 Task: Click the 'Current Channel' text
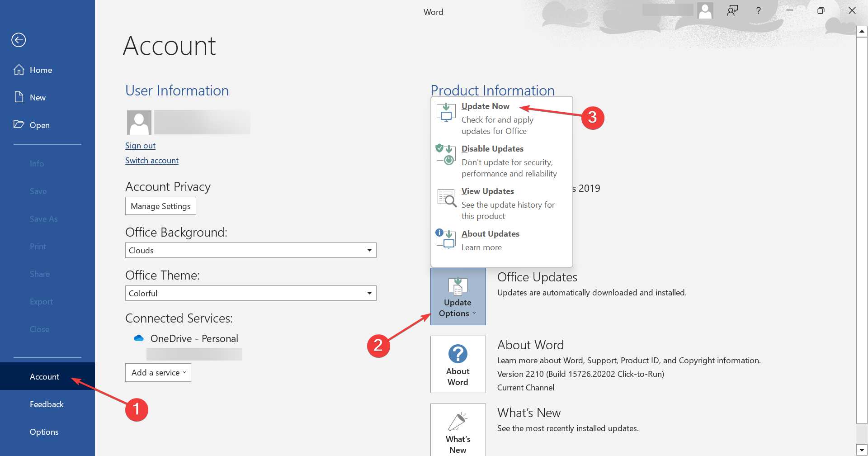click(x=525, y=388)
